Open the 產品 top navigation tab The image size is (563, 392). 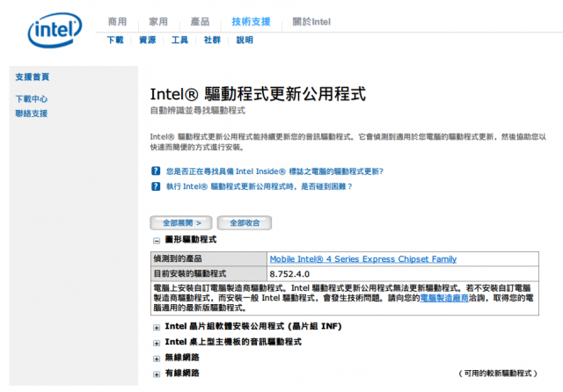(x=200, y=21)
